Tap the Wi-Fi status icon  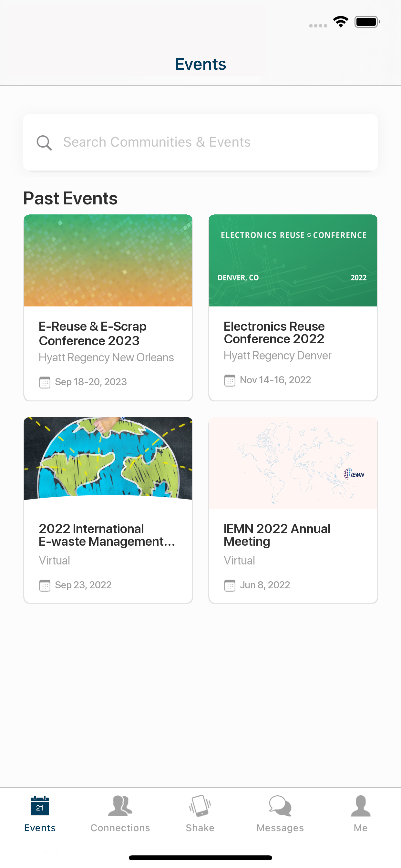click(x=341, y=22)
